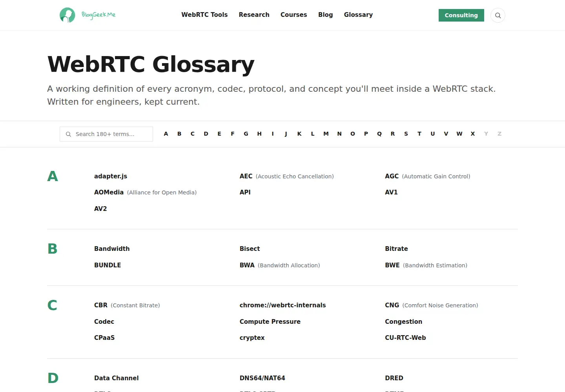Click the green Consulting button

pyautogui.click(x=461, y=15)
